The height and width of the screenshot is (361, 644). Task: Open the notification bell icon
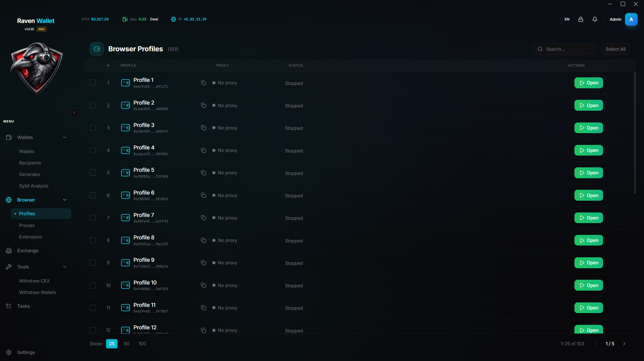click(595, 19)
